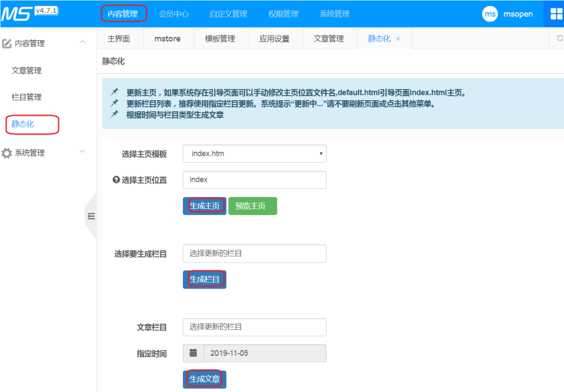Collapse sidebar with the menu toggle handle
564x392 pixels.
(x=91, y=216)
